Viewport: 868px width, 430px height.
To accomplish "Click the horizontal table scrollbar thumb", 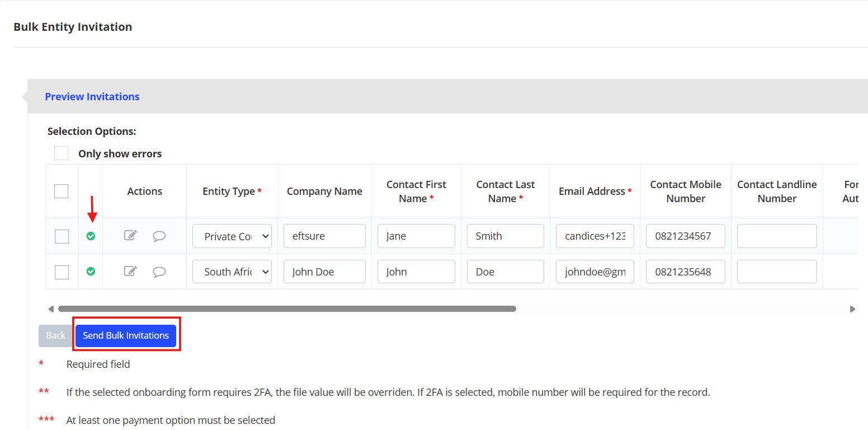I will coord(286,309).
